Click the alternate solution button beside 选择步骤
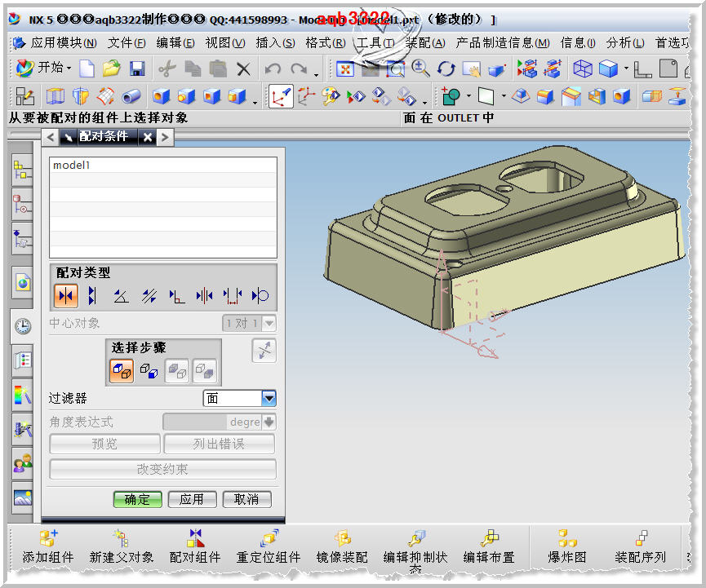 point(264,351)
